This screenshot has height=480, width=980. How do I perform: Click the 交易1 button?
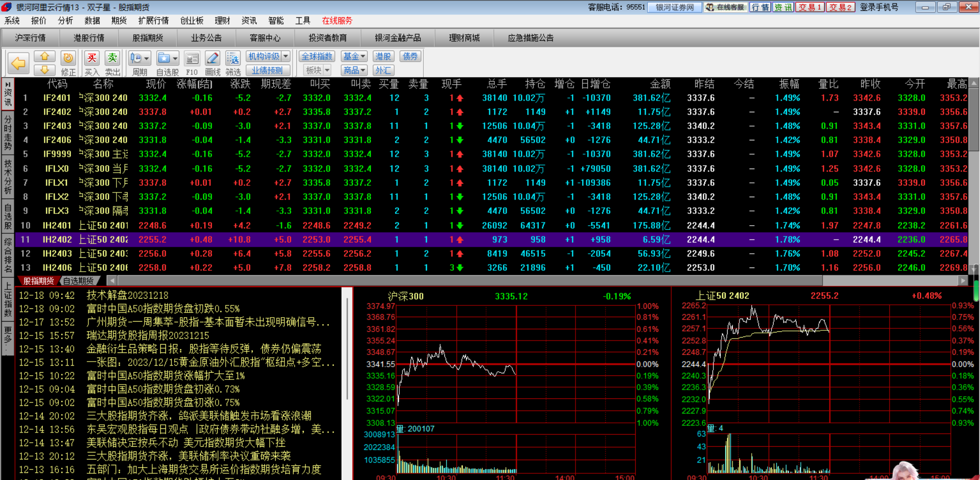810,7
